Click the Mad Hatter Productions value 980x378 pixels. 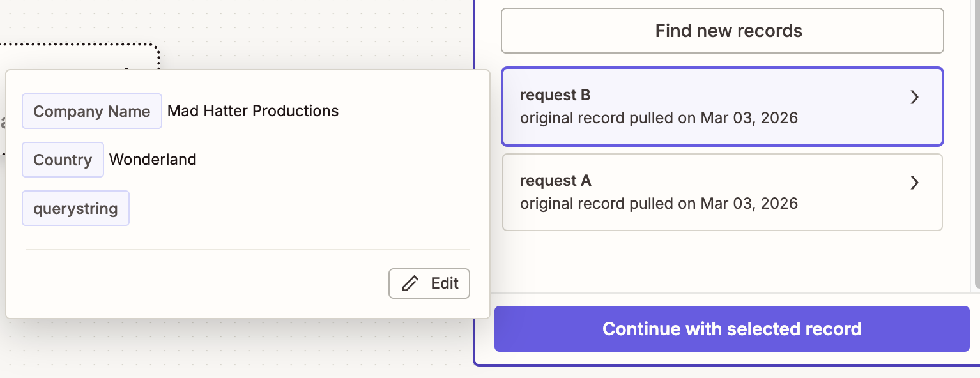pos(253,111)
